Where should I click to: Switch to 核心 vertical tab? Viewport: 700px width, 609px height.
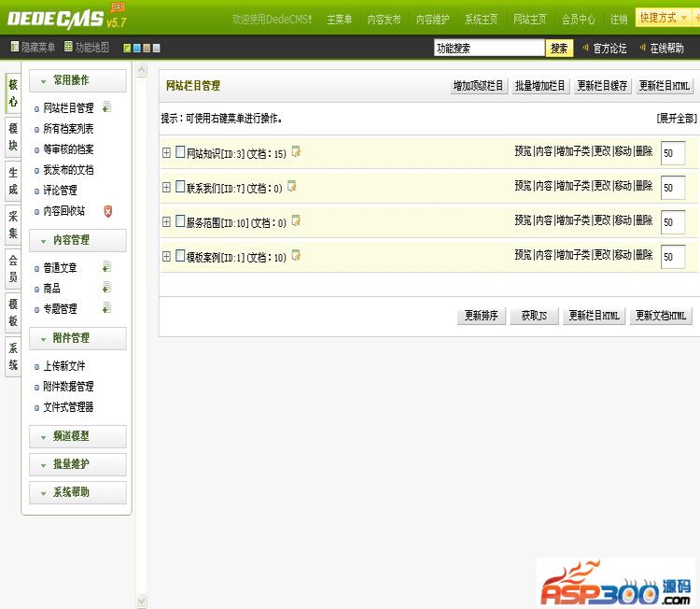pyautogui.click(x=13, y=92)
